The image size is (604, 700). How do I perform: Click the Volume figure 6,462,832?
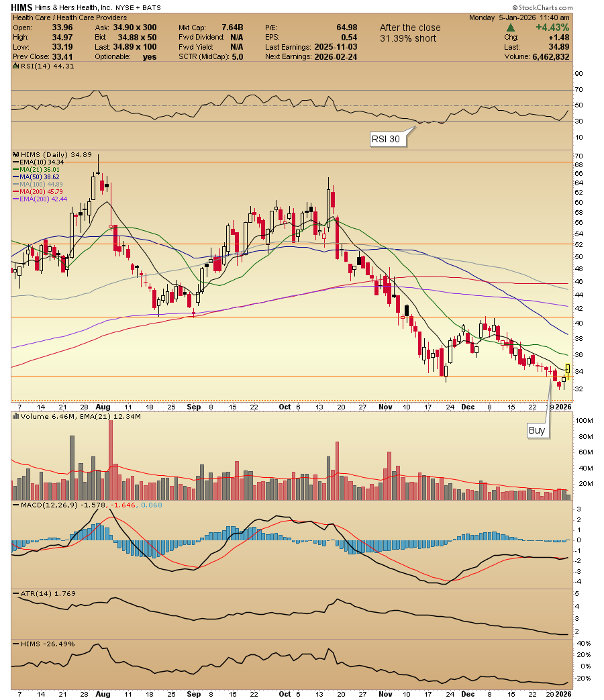(x=550, y=57)
